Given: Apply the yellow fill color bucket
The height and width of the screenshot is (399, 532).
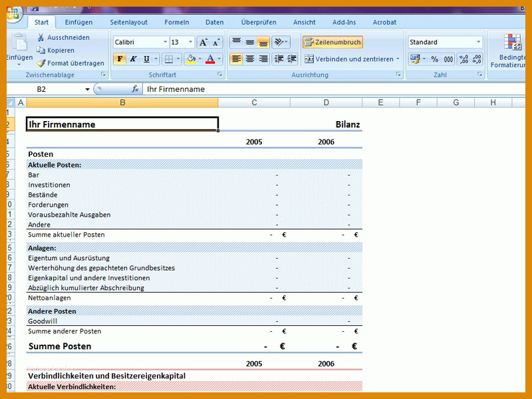Looking at the screenshot, I should tap(191, 59).
